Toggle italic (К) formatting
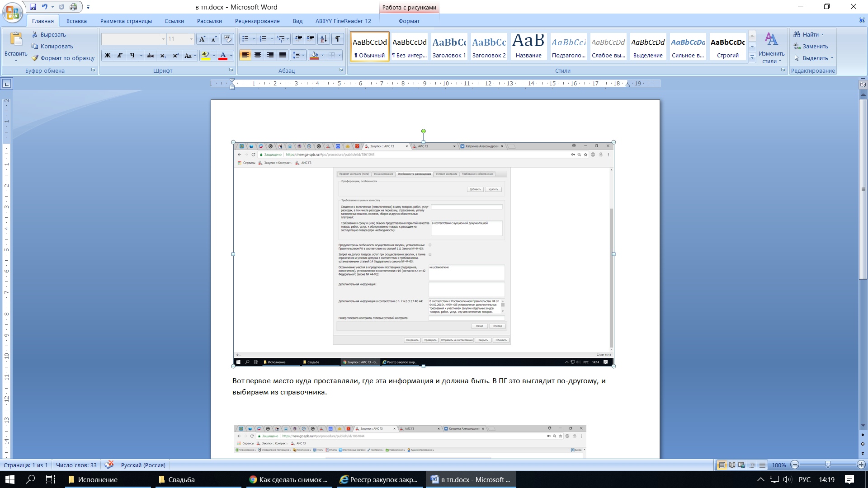This screenshot has width=868, height=488. click(x=120, y=56)
